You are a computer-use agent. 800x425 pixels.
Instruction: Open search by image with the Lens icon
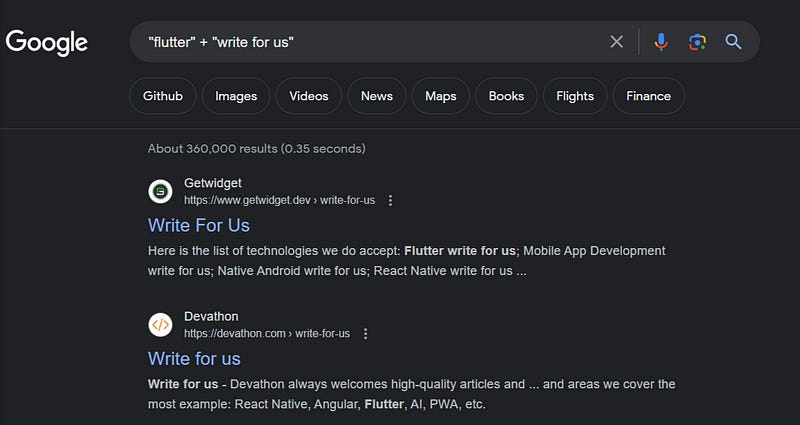pos(697,42)
